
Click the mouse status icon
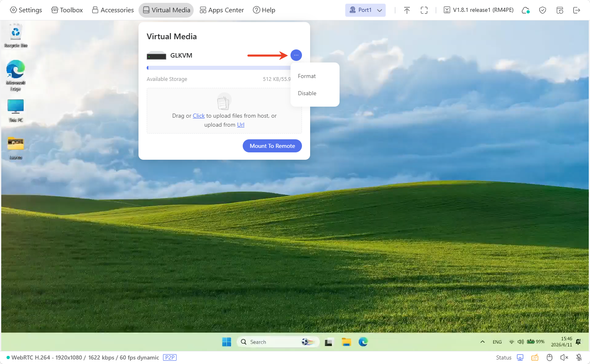point(550,357)
